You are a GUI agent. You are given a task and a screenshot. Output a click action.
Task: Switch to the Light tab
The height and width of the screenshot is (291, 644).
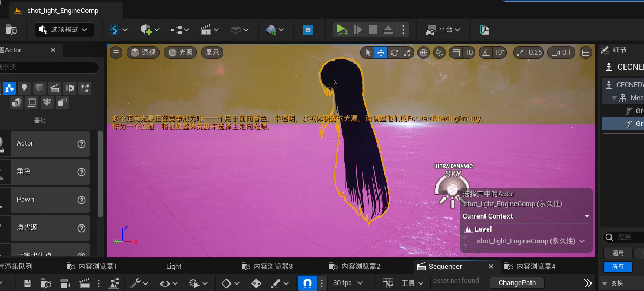pos(174,266)
